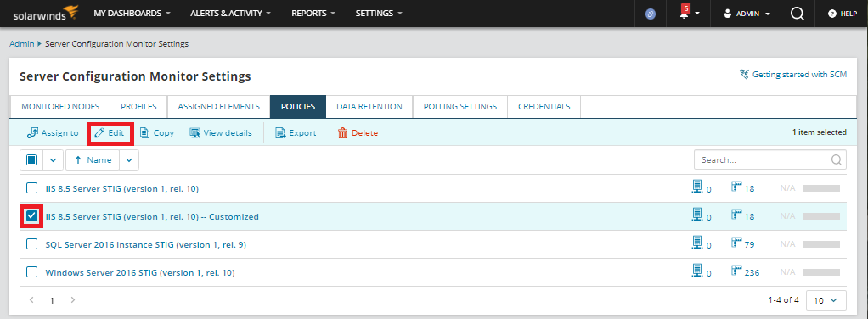Click the '1-4 of 4' pagination text
Image resolution: width=868 pixels, height=319 pixels.
(x=783, y=300)
